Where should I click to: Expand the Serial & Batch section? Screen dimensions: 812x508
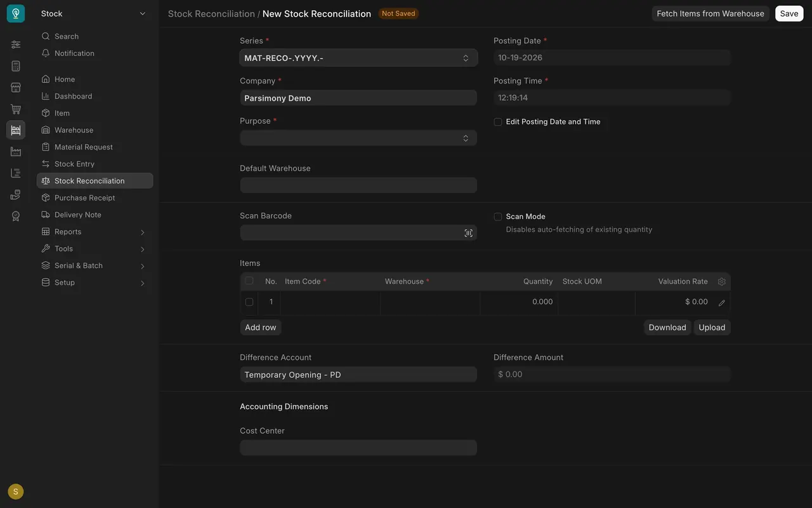click(95, 265)
